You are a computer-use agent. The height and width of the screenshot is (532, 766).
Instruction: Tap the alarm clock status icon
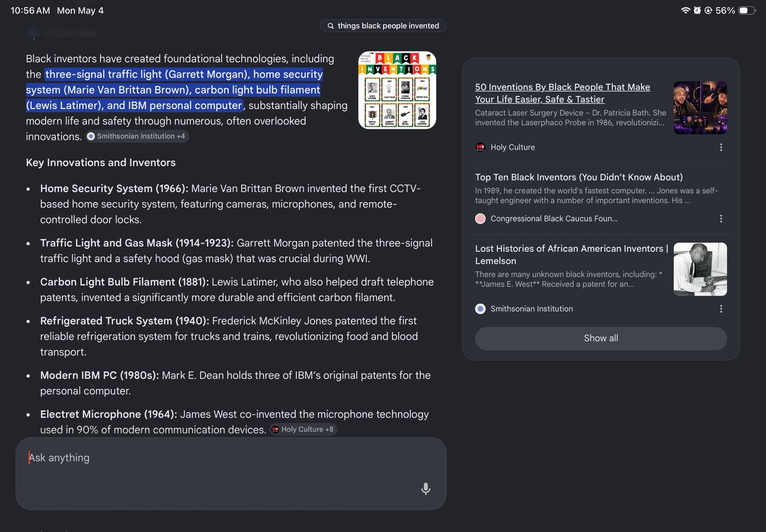tap(697, 10)
